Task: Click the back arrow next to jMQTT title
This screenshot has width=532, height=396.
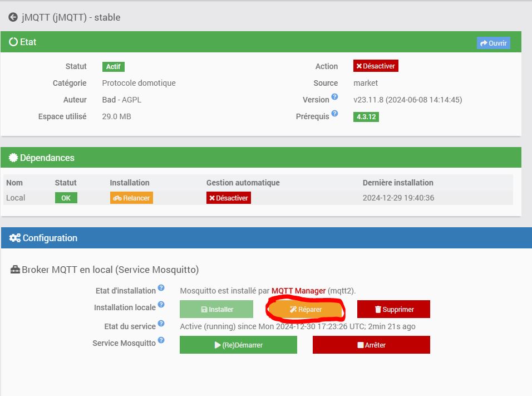Action: pyautogui.click(x=13, y=17)
